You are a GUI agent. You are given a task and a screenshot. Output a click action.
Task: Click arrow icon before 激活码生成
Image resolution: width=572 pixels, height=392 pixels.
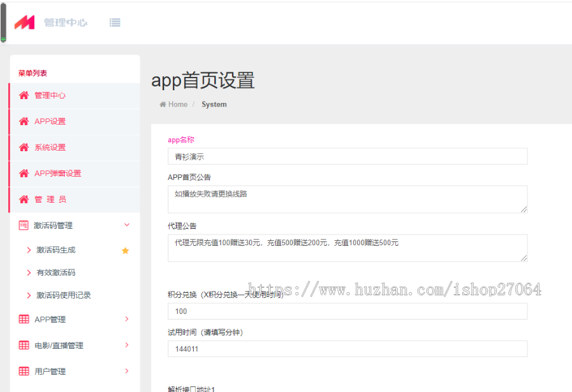click(29, 250)
